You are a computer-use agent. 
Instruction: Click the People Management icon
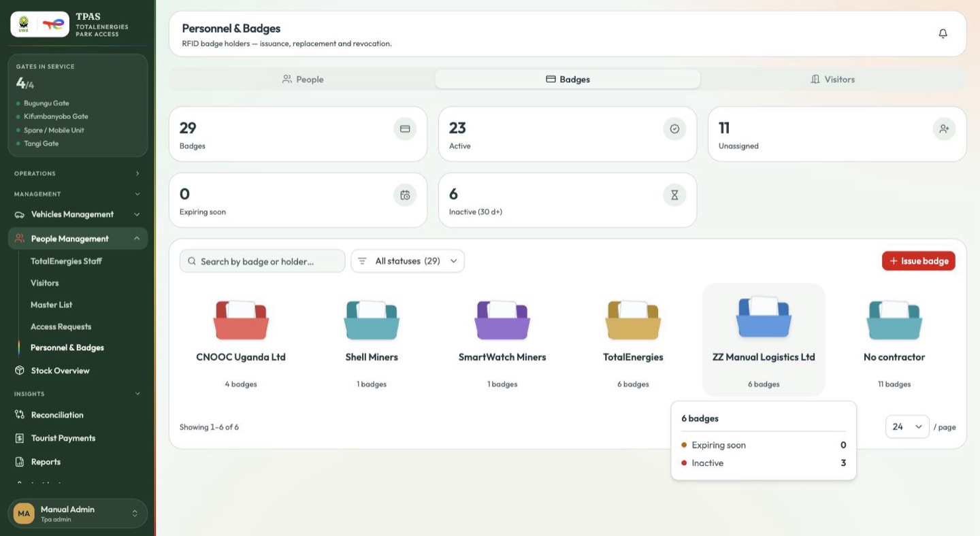(x=20, y=239)
